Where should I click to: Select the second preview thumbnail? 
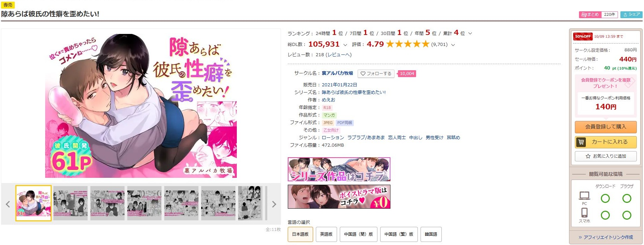(x=70, y=203)
